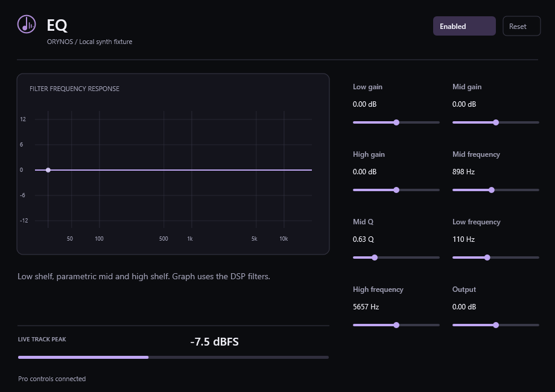This screenshot has height=392, width=555.
Task: Click the Low gain 0.00 dB value
Action: tap(364, 104)
